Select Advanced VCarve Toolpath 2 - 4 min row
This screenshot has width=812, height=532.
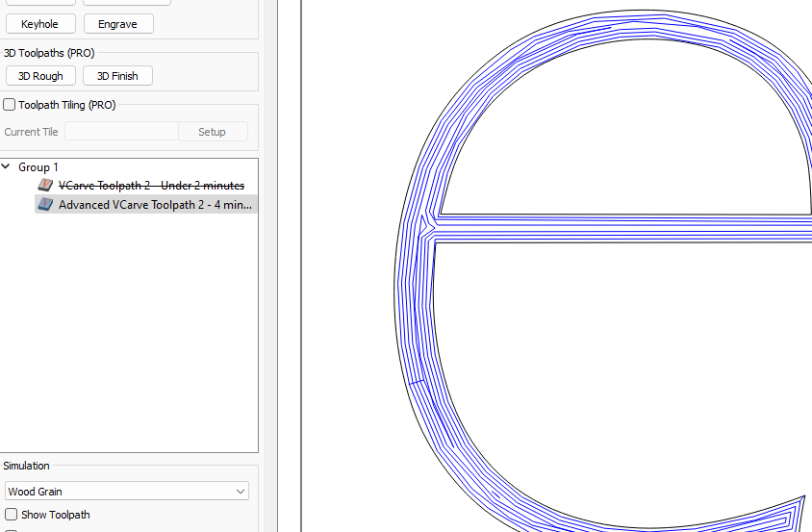tap(146, 204)
